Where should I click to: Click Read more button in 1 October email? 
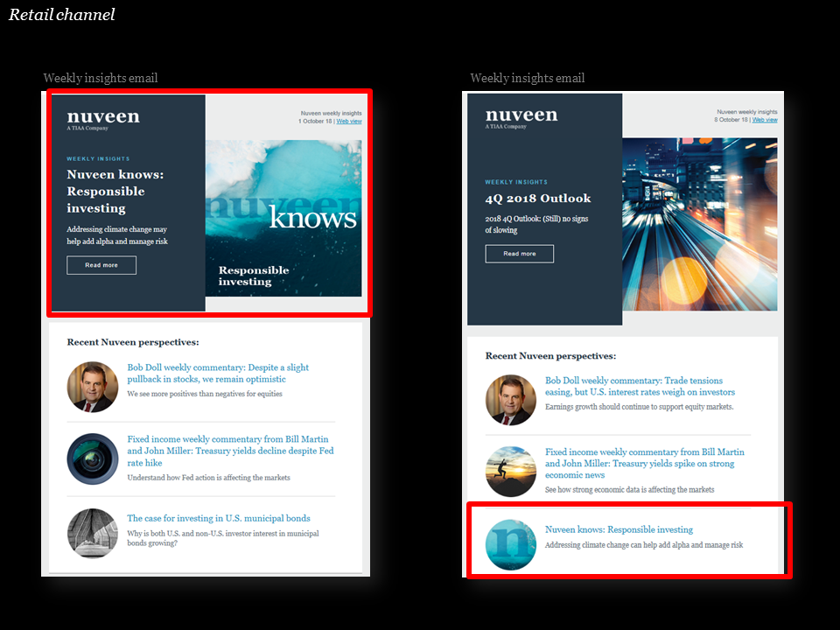click(101, 265)
